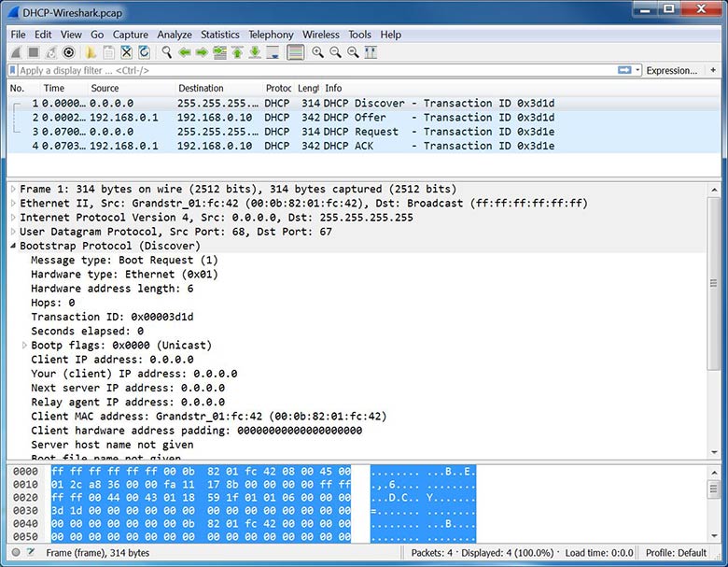Open the display filter history dropdown
This screenshot has height=567, width=728.
click(637, 70)
